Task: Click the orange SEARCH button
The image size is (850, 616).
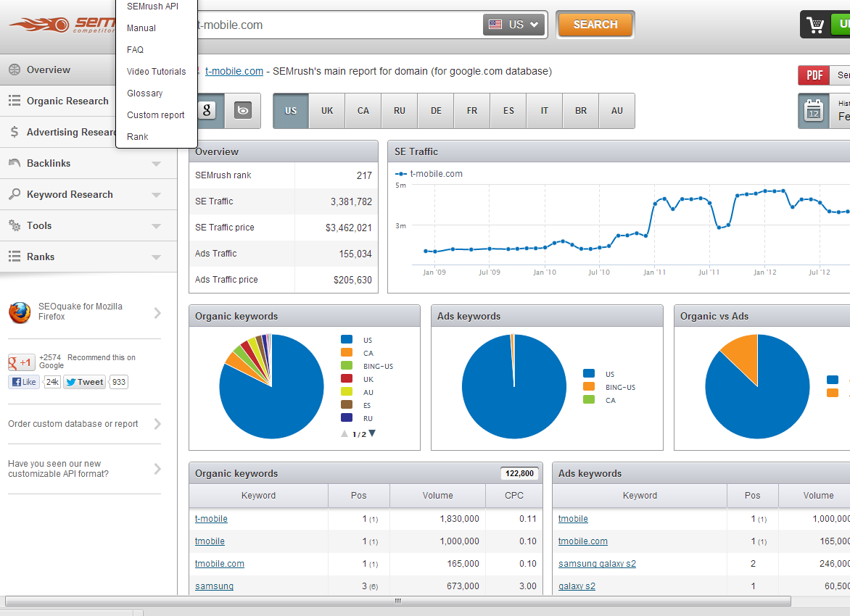Action: click(595, 25)
